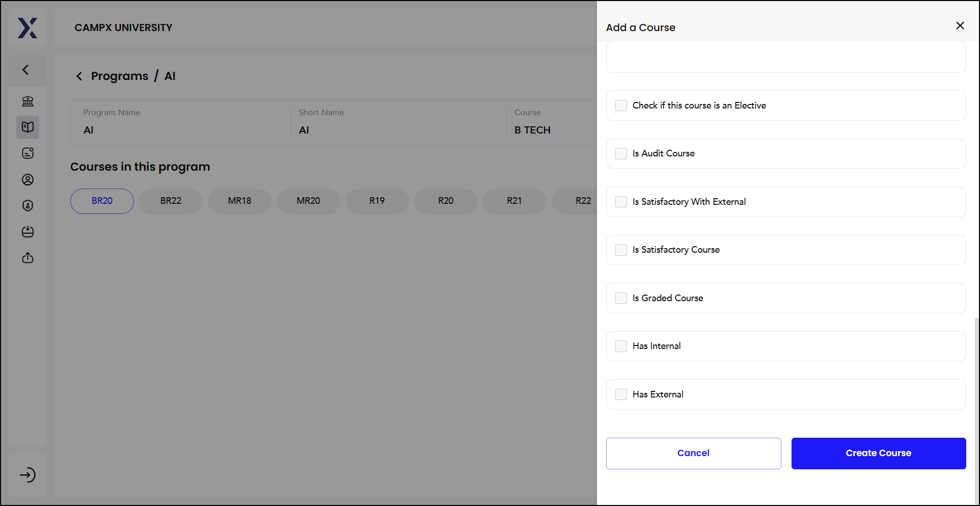
Task: Open the open-book programs icon in sidebar
Action: (28, 127)
